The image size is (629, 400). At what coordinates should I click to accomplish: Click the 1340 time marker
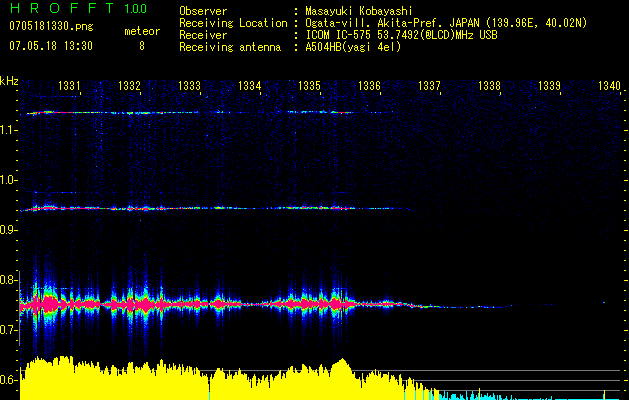click(x=609, y=85)
